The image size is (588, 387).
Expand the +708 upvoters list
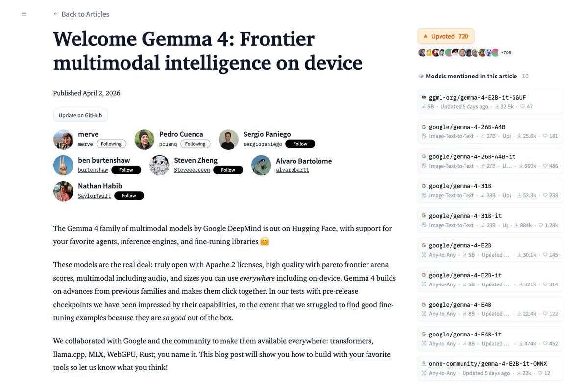[505, 52]
